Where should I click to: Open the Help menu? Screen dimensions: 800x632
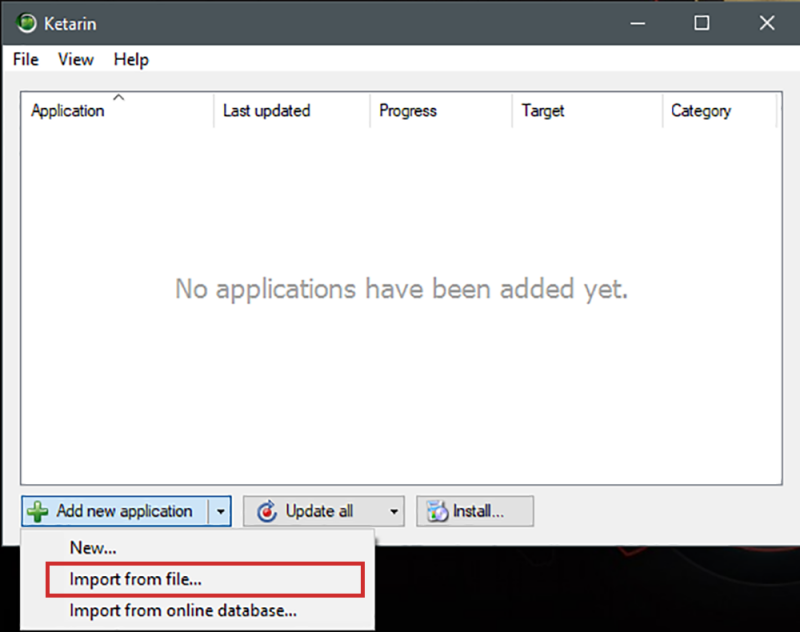[x=131, y=59]
